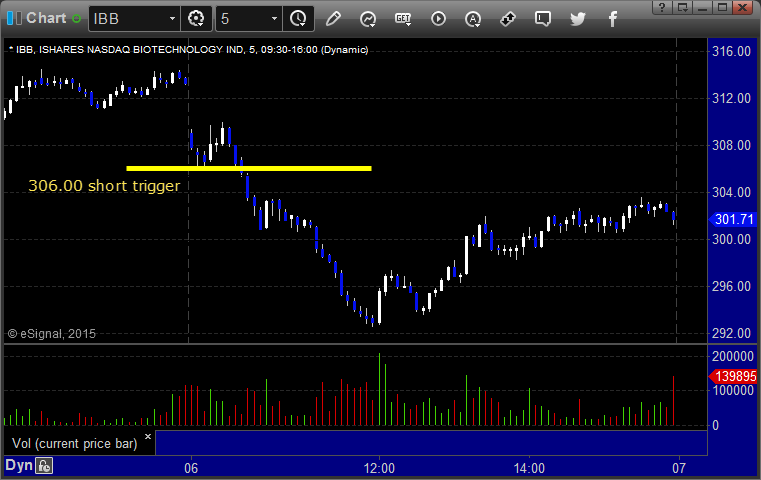Click 'Vol (current price bar)' label
The height and width of the screenshot is (480, 761).
[75, 444]
